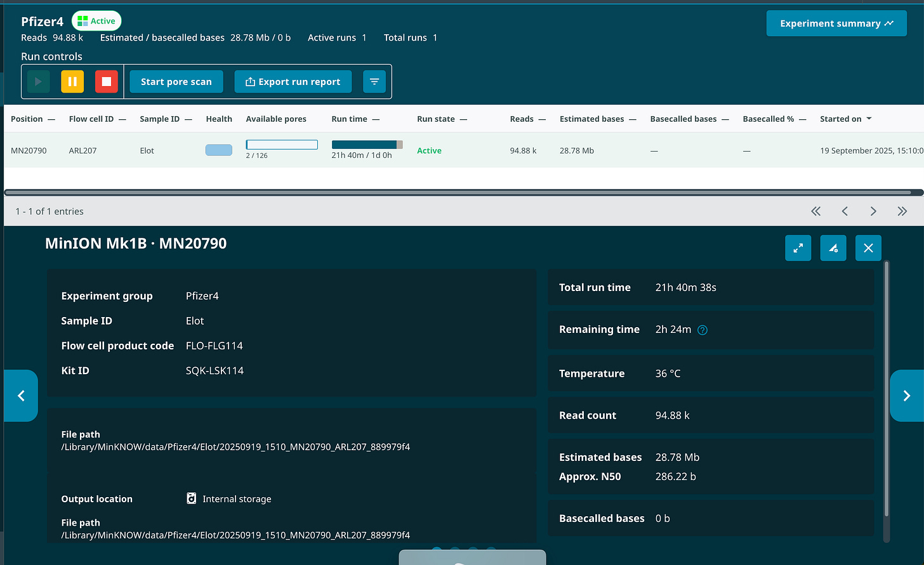Go to the previous panel with left arrow
924x565 pixels.
pos(20,396)
